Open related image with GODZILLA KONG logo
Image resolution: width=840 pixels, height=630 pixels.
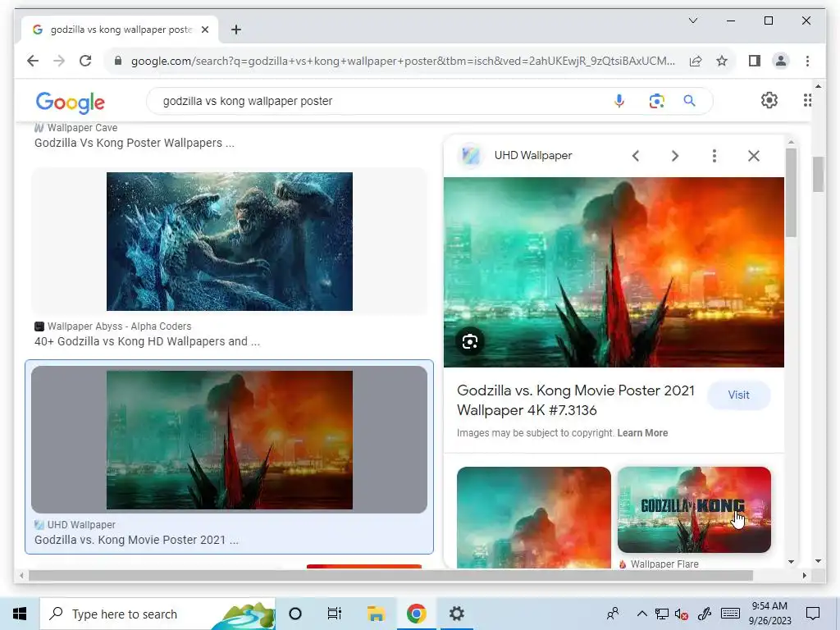[x=694, y=510]
